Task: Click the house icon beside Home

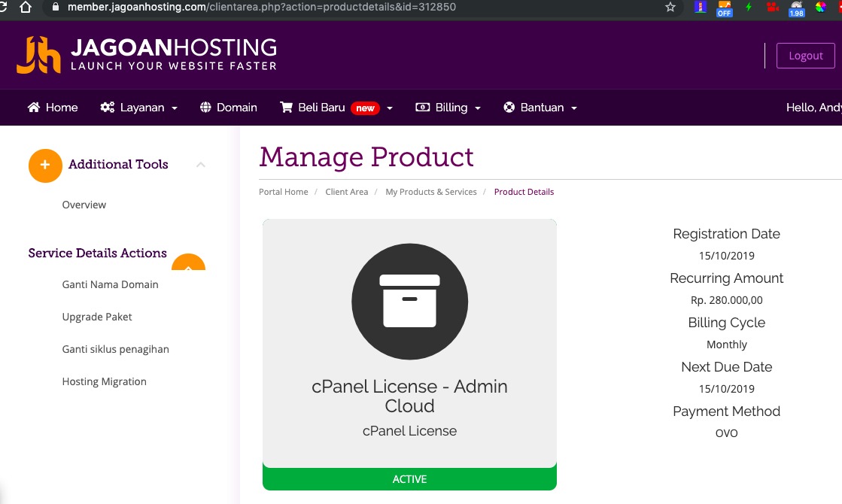Action: pyautogui.click(x=34, y=108)
